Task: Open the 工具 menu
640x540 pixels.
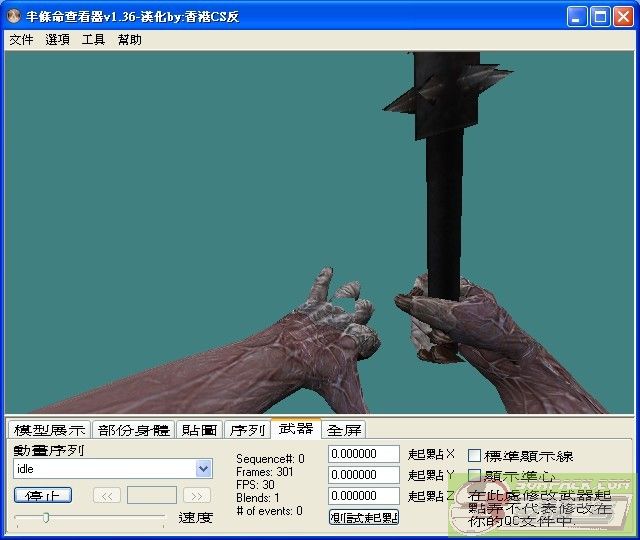Action: 93,40
